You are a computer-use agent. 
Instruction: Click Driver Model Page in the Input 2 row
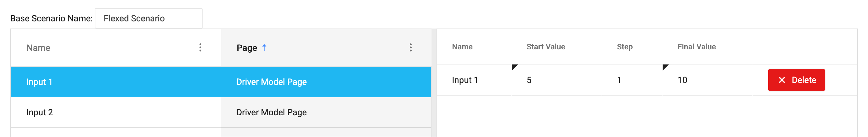tap(271, 113)
